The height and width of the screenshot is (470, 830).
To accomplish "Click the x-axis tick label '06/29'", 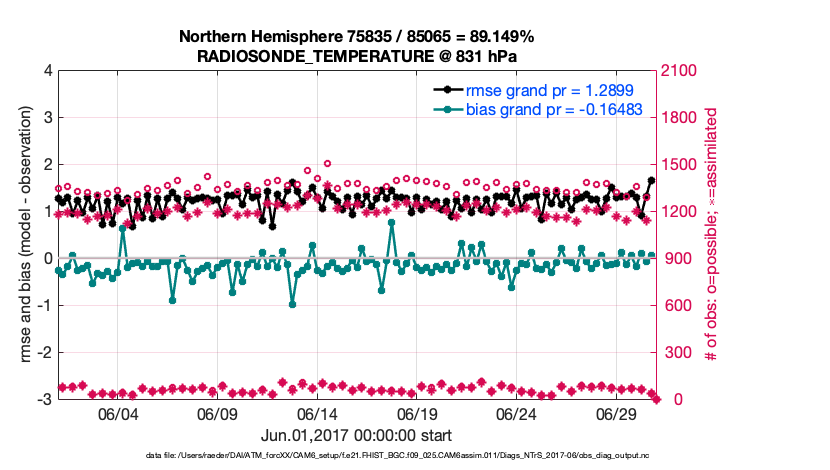I will pos(616,413).
